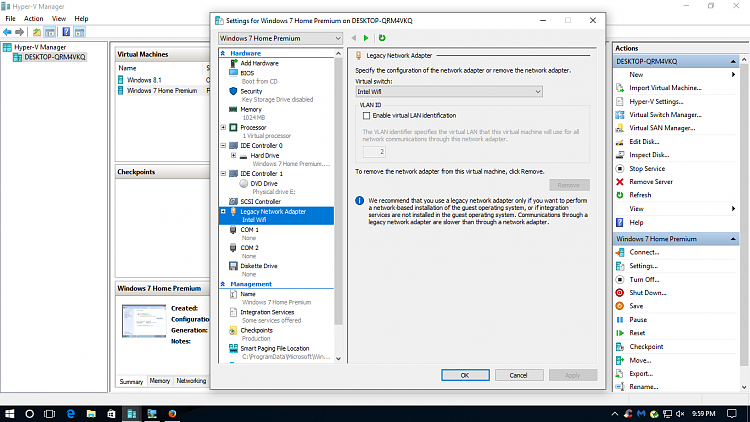
Task: Collapse the Management section header
Action: pos(223,284)
